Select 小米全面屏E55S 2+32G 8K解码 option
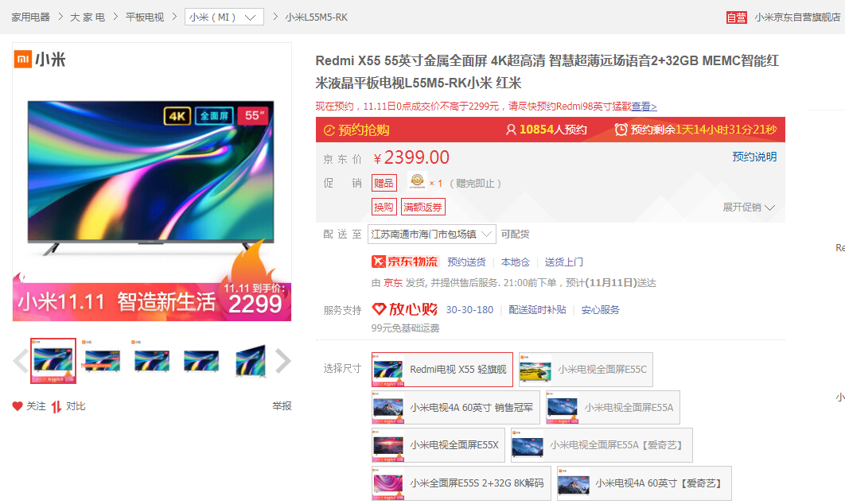This screenshot has width=845, height=504. tap(461, 483)
